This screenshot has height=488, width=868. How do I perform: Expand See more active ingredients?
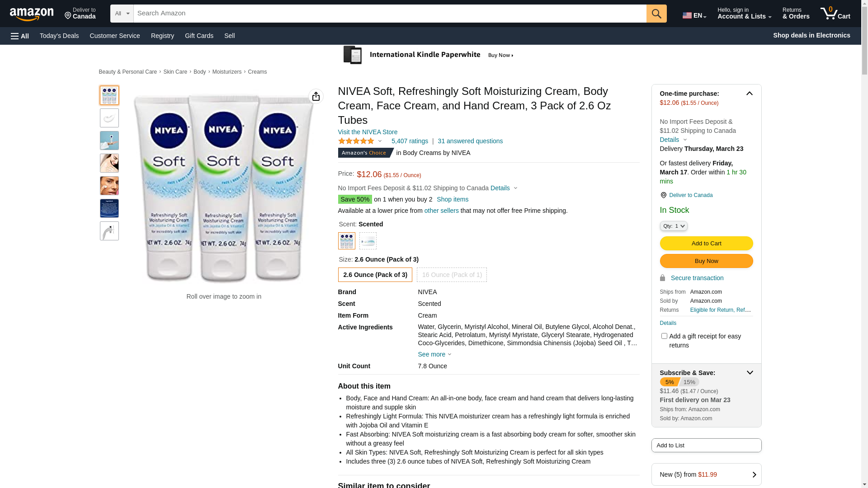pos(434,354)
